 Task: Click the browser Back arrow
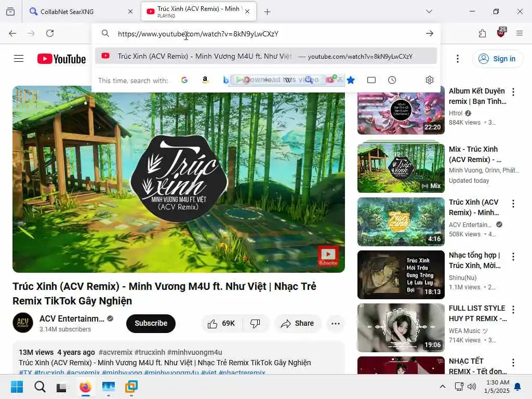coord(12,33)
